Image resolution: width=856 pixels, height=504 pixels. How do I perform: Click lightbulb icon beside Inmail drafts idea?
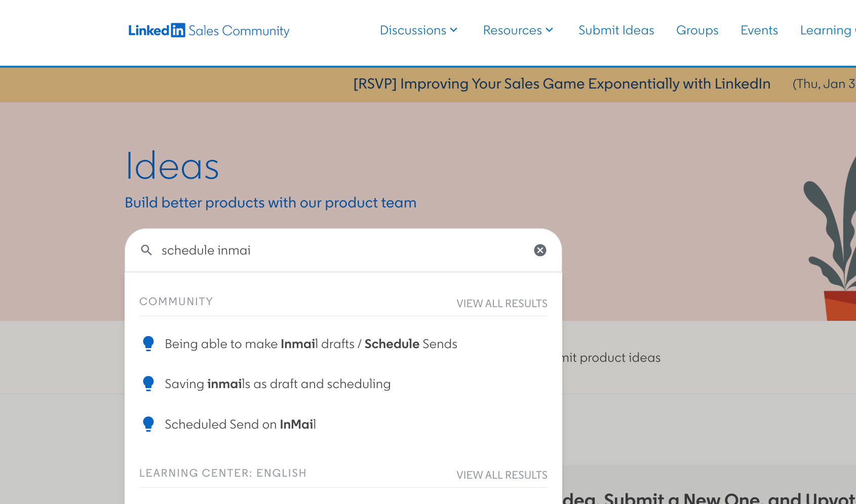coord(148,344)
